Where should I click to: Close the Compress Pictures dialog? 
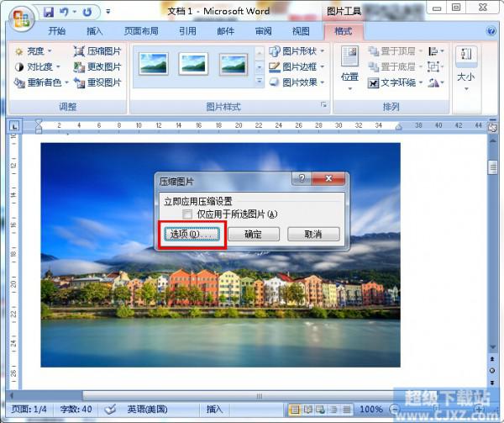(x=328, y=178)
